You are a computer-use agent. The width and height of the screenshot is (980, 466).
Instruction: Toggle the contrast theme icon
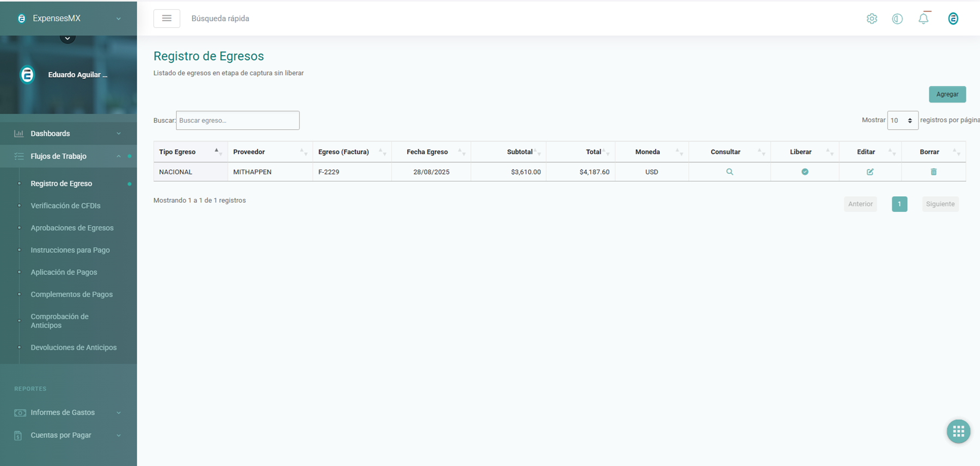point(897,19)
